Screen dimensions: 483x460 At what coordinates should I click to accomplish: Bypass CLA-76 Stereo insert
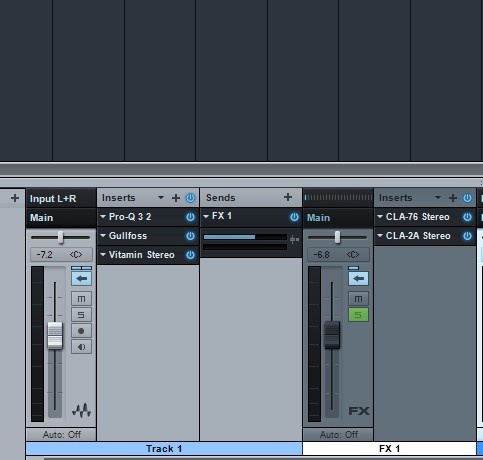tap(467, 217)
